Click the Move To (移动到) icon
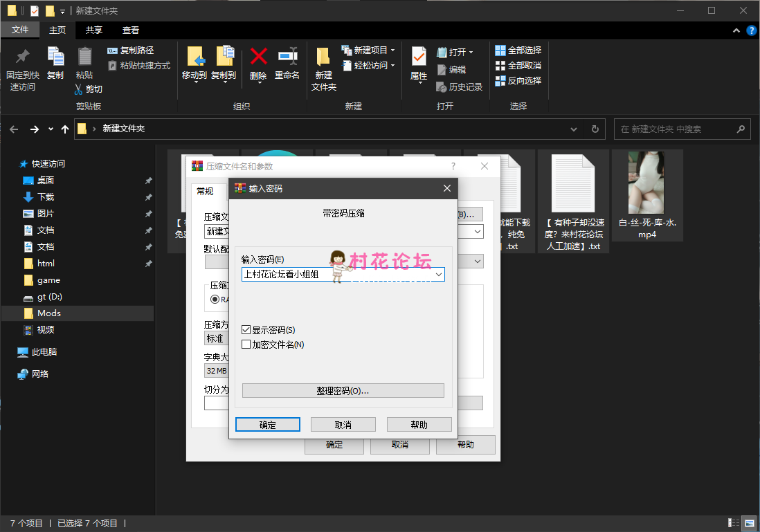This screenshot has width=760, height=532. pos(194,57)
